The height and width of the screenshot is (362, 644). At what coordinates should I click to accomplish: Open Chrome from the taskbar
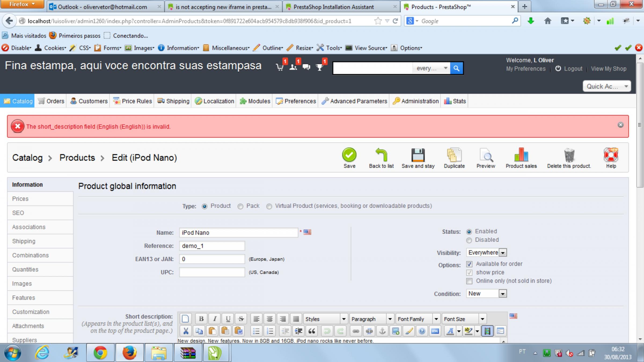[x=100, y=353]
